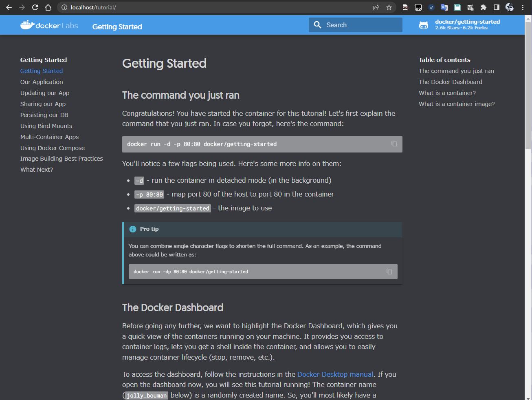The width and height of the screenshot is (532, 400).
Task: Open Using Bind Mounts page
Action: 46,126
